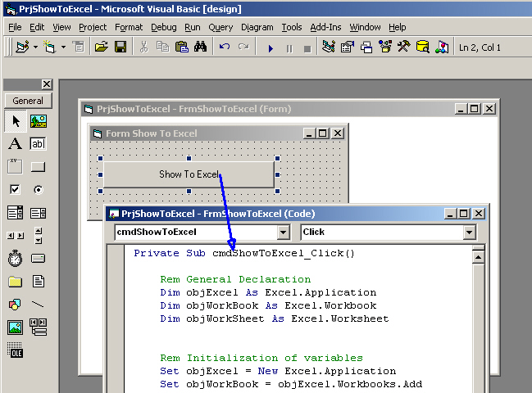This screenshot has width=532, height=393.
Task: Open the Visual Component Manager icon
Action: 442,47
